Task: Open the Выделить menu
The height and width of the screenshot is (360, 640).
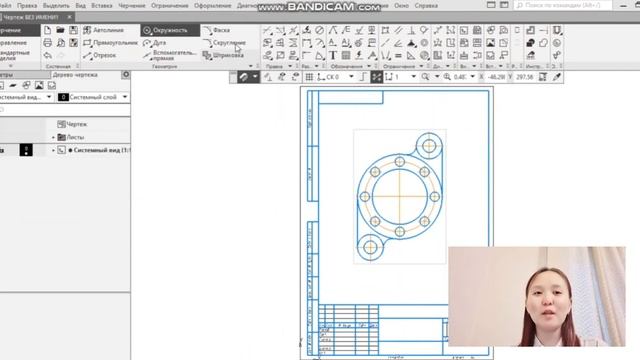Action: [x=56, y=6]
